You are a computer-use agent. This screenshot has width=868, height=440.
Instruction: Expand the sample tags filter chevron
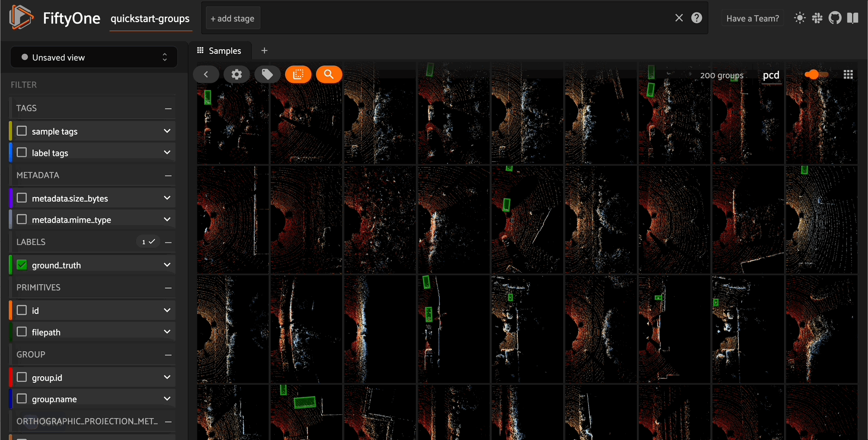click(167, 131)
